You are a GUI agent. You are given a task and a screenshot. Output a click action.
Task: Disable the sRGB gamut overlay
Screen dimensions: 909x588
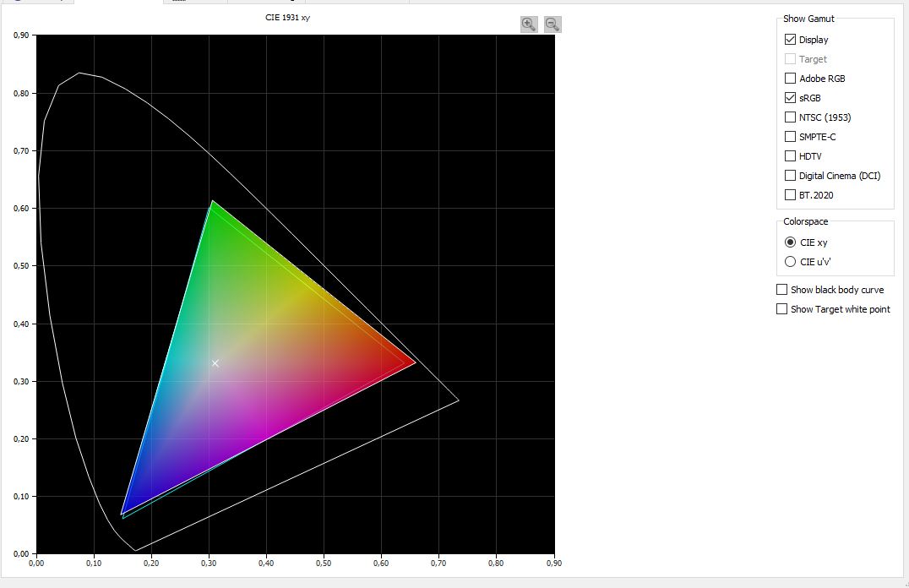tap(790, 98)
